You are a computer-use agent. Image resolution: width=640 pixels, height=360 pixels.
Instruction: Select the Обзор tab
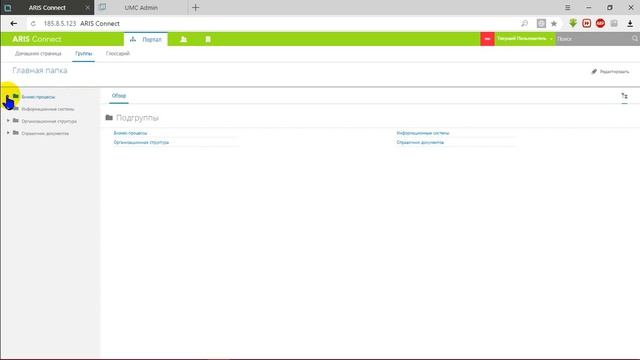(x=119, y=96)
